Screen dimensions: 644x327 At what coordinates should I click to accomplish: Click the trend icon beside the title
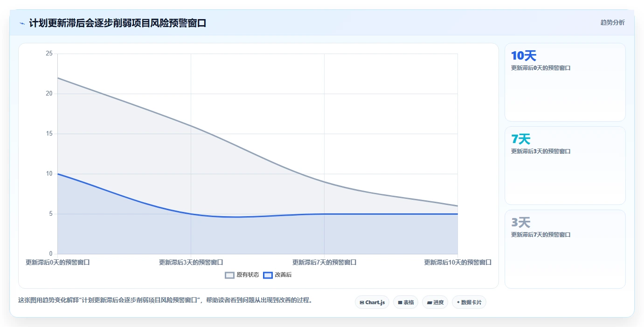point(22,23)
